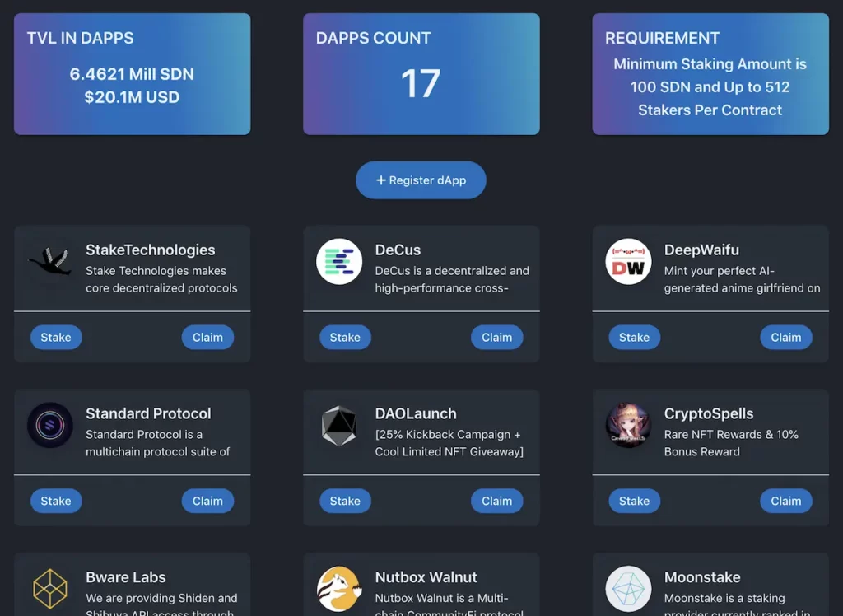Screen dimensions: 843x616
Task: Click the Standard Protocol circular logo
Action: 50,425
